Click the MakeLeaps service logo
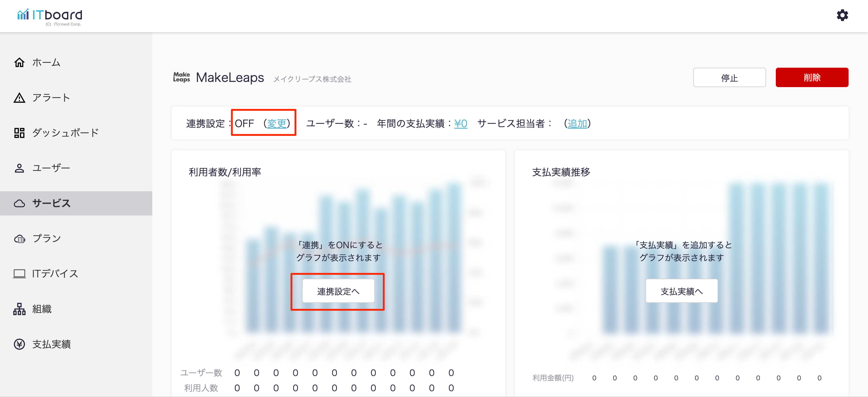This screenshot has height=397, width=868. [181, 77]
